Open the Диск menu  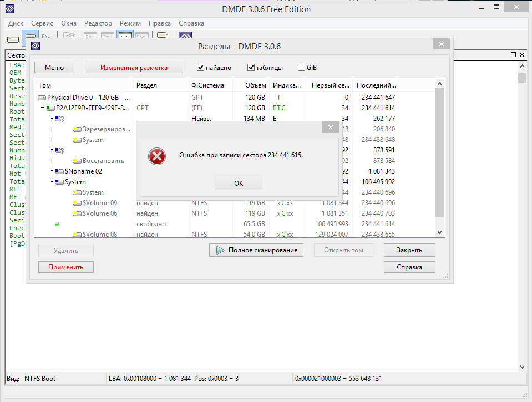[16, 23]
